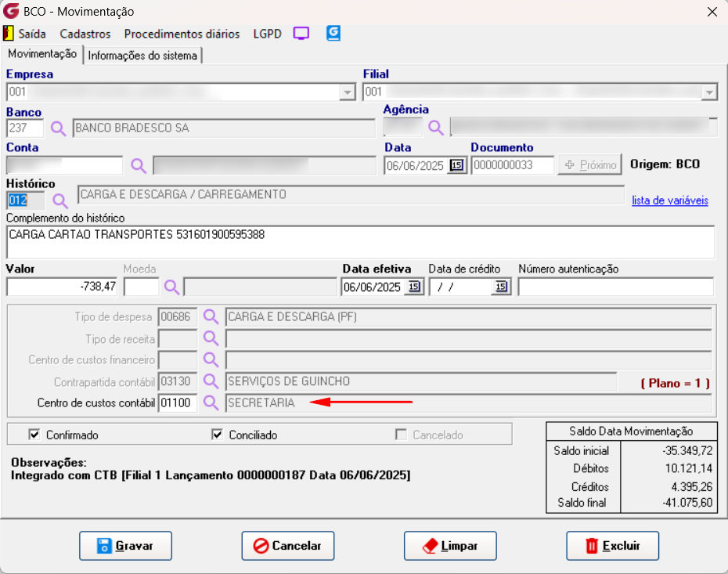Search Moeda with the magnifier icon
Image resolution: width=728 pixels, height=574 pixels.
[x=171, y=287]
